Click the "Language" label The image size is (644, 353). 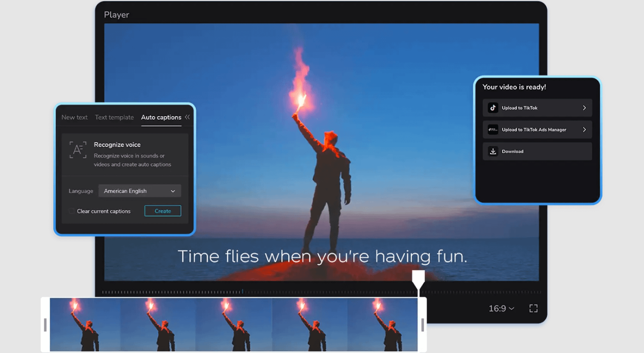[81, 191]
